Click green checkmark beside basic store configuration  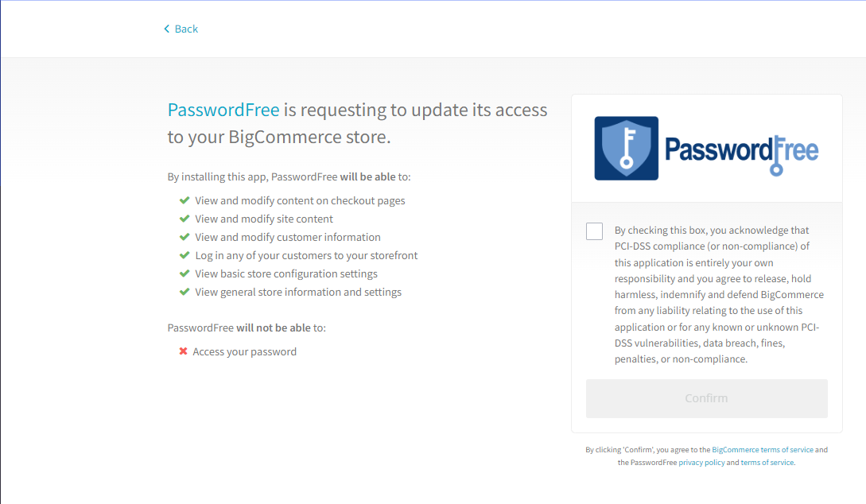184,273
